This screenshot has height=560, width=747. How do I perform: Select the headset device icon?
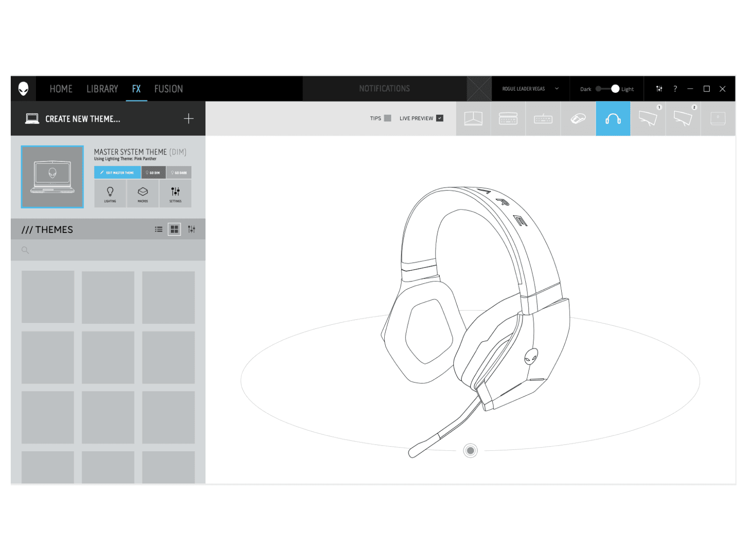pyautogui.click(x=613, y=119)
